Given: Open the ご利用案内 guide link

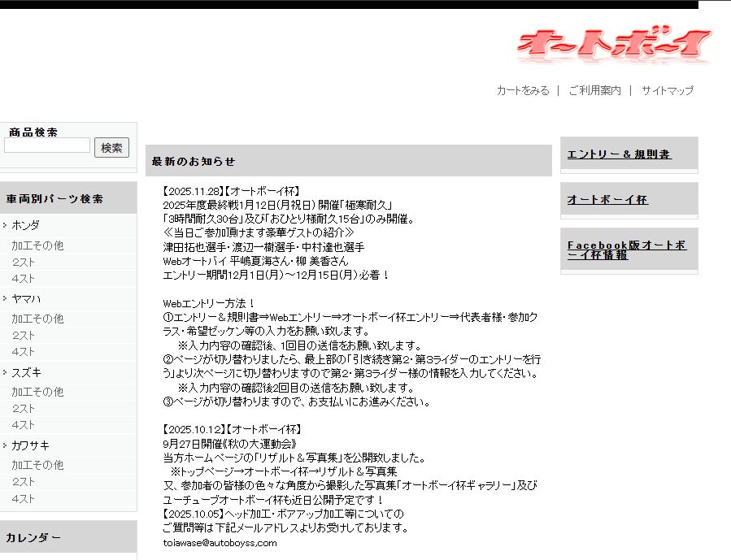Looking at the screenshot, I should 594,91.
